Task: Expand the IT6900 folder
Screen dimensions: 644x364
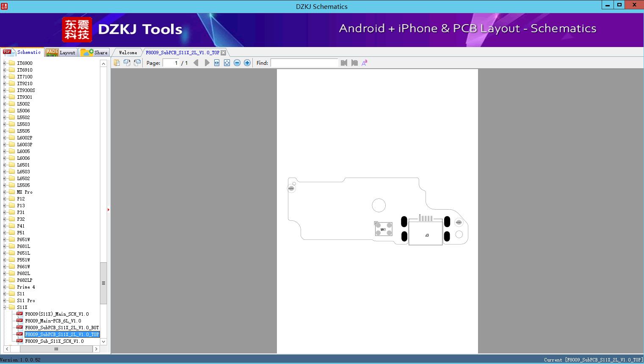Action: (x=5, y=63)
